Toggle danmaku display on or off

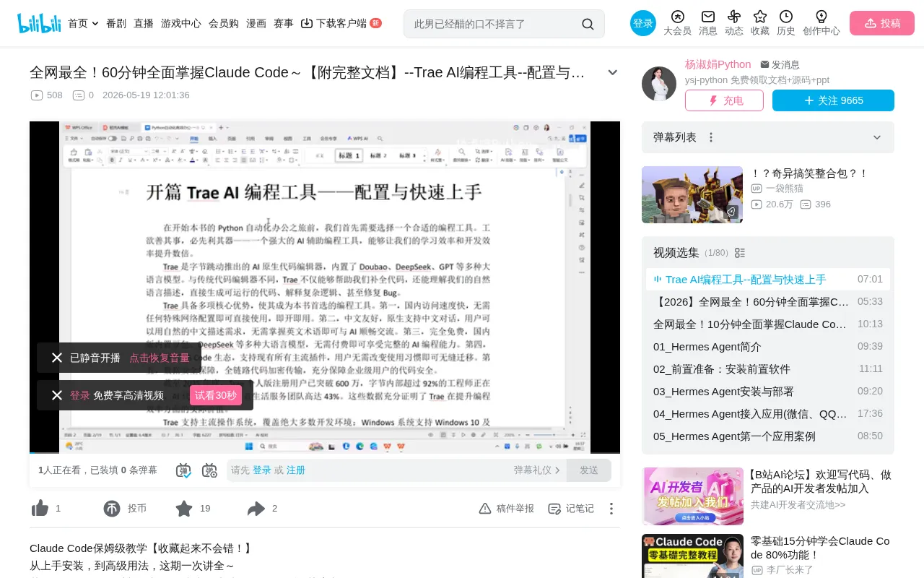(x=183, y=470)
